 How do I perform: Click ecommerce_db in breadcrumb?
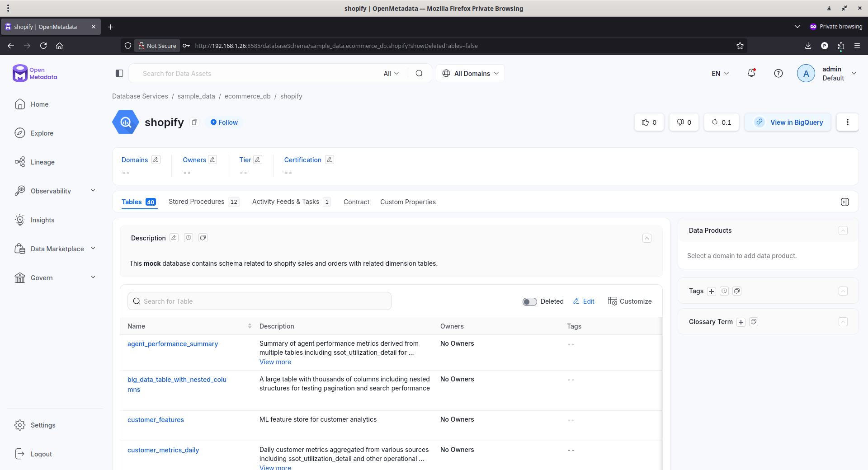tap(247, 96)
